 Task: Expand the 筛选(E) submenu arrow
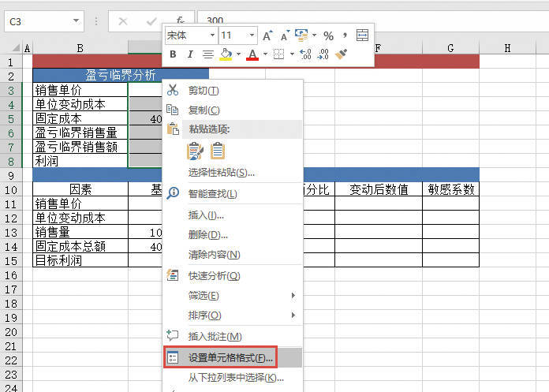coord(293,296)
